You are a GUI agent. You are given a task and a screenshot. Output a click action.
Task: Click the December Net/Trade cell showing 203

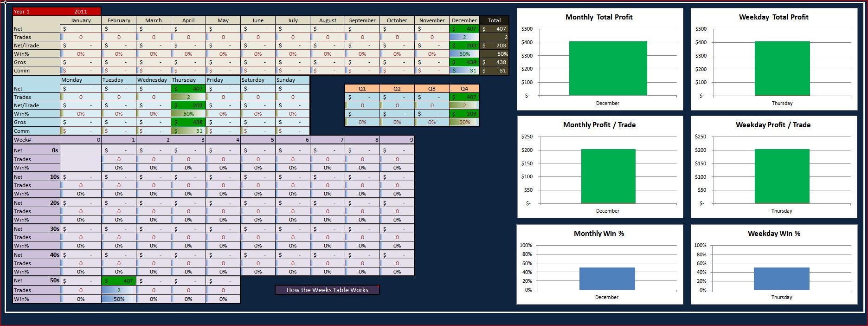click(x=464, y=46)
